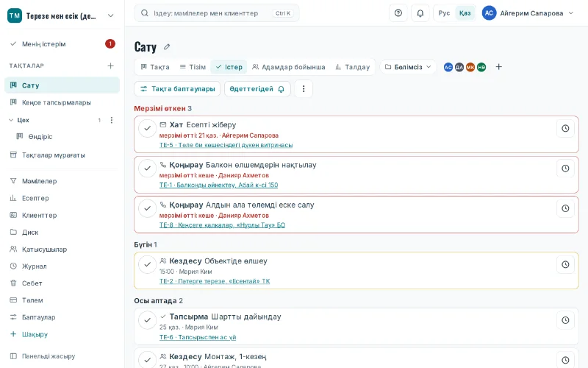This screenshot has height=368, width=588.
Task: Toggle Әдеттегідей notification setting
Action: click(x=257, y=89)
